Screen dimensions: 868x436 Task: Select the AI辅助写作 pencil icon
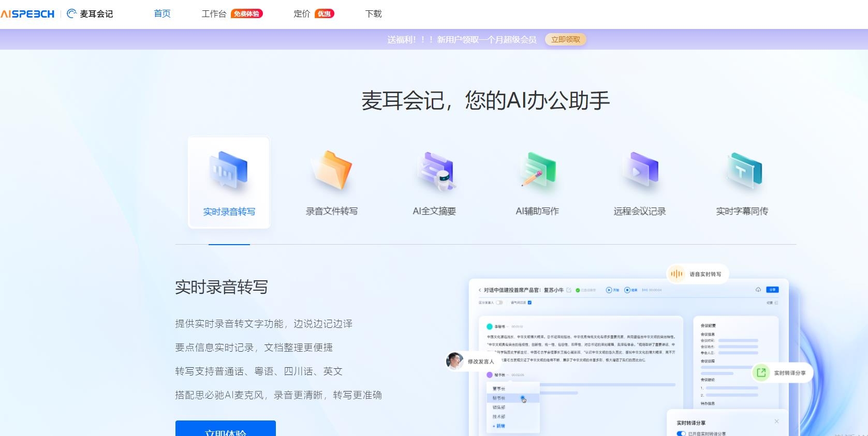pos(537,170)
